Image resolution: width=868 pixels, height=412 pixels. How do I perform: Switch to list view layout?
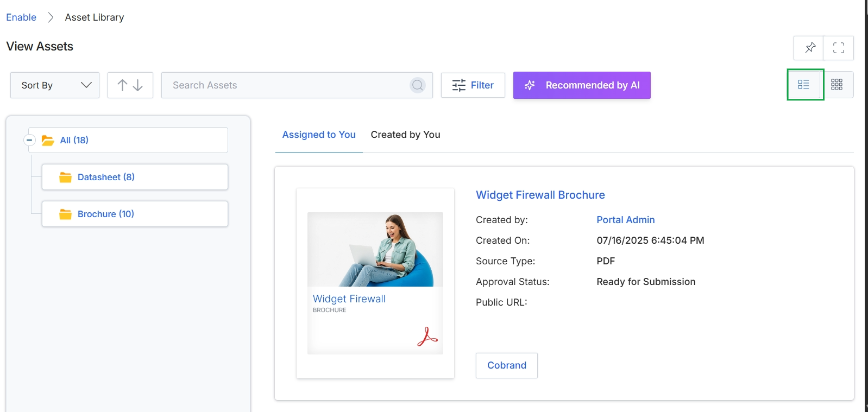803,85
